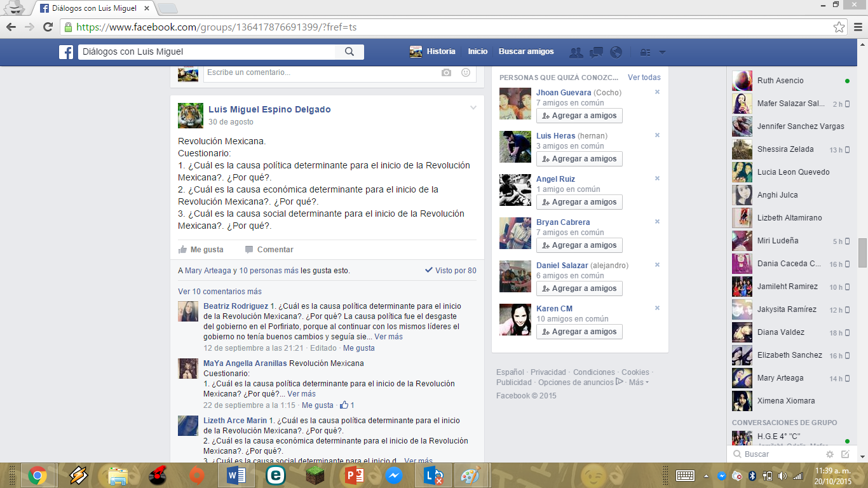Open the Más dropdown in footer
The height and width of the screenshot is (488, 868).
(638, 383)
